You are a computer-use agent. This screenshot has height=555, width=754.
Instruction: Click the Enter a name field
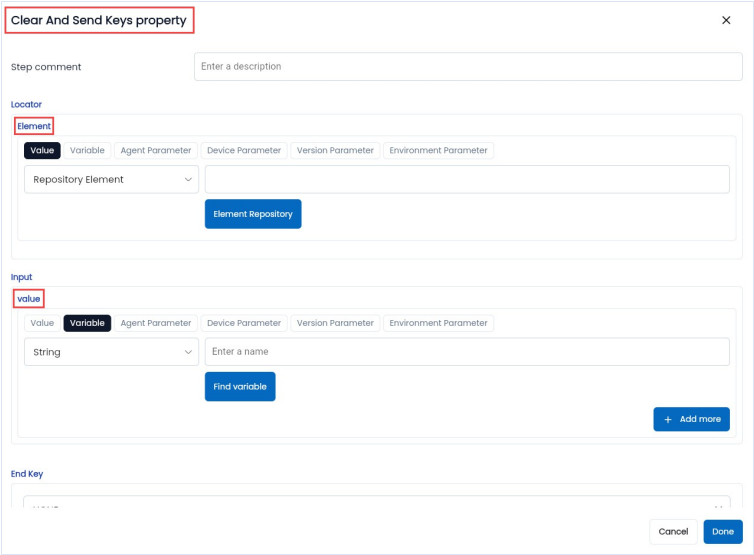(x=467, y=352)
